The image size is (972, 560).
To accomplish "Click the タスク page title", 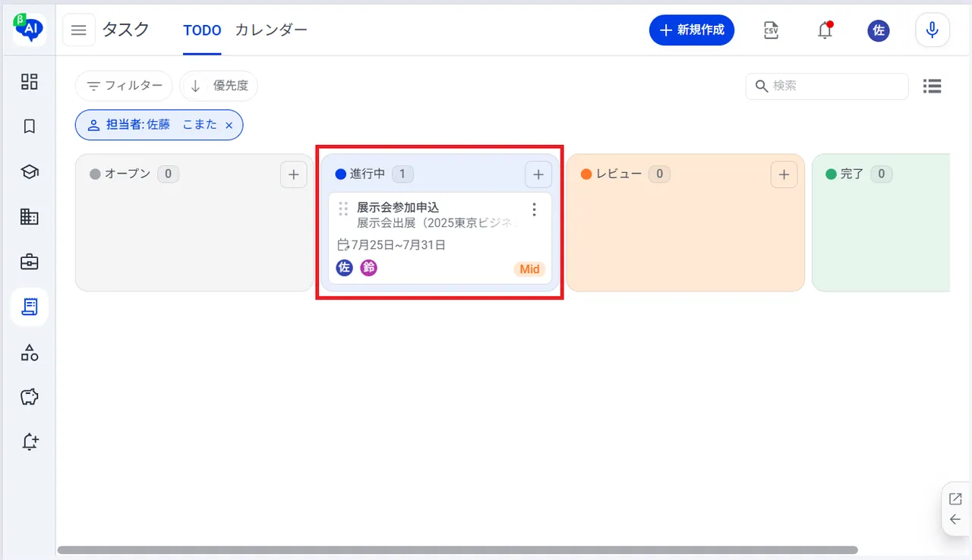I will [126, 30].
